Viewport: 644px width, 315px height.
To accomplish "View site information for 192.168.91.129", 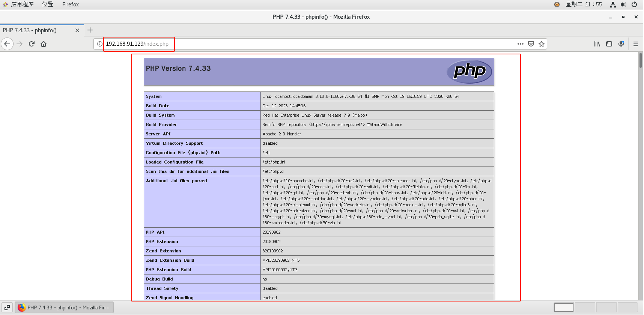I will [x=99, y=44].
